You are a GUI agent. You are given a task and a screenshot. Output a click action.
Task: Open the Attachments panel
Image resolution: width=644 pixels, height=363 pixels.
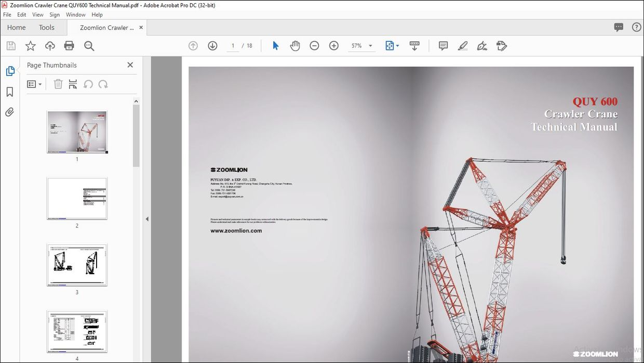[x=10, y=112]
